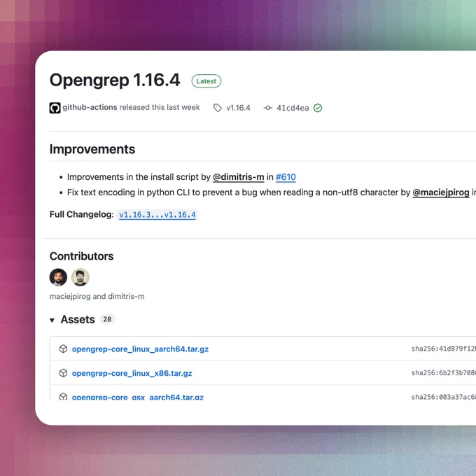The height and width of the screenshot is (476, 476).
Task: Click the 'Full Changelog:' label
Action: pyautogui.click(x=82, y=214)
